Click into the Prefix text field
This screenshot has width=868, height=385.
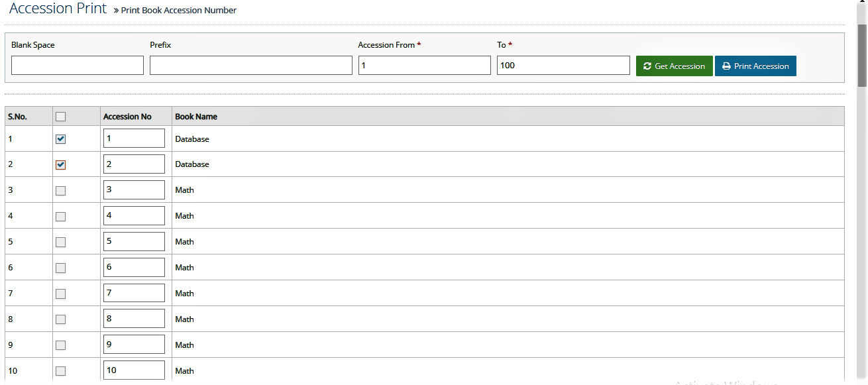click(x=251, y=65)
